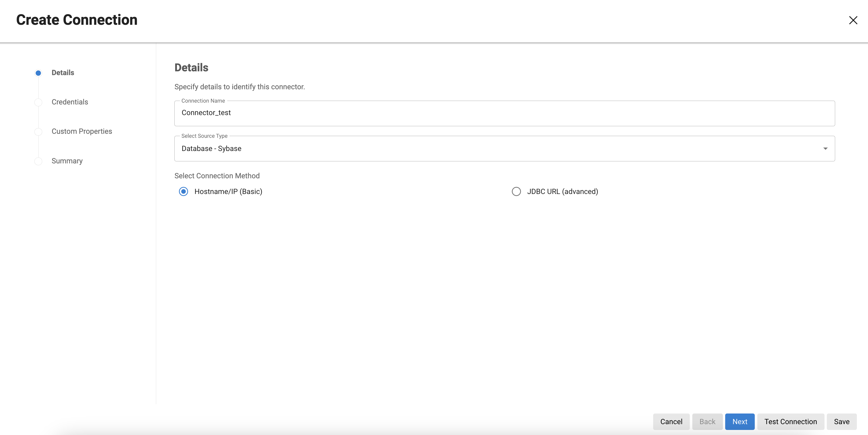This screenshot has height=435, width=868.
Task: Select the JDBC URL (advanced) option
Action: 516,191
